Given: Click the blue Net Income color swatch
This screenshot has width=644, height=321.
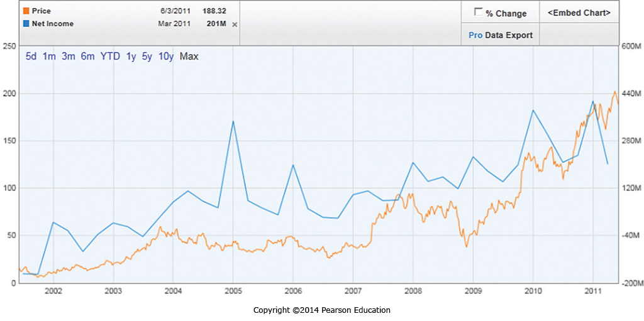Looking at the screenshot, I should pos(25,24).
